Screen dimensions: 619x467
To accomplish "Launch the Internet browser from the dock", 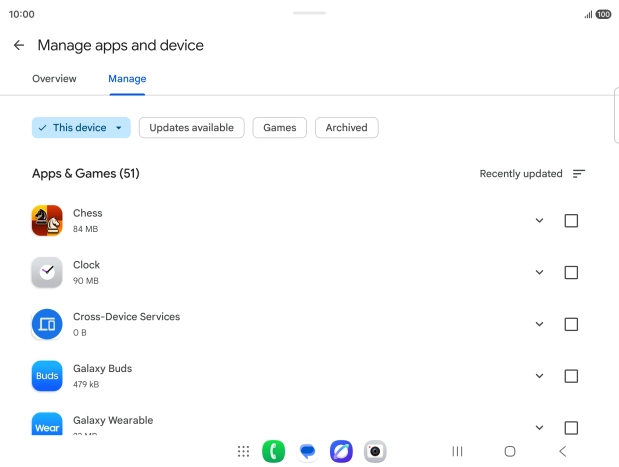I will (341, 451).
